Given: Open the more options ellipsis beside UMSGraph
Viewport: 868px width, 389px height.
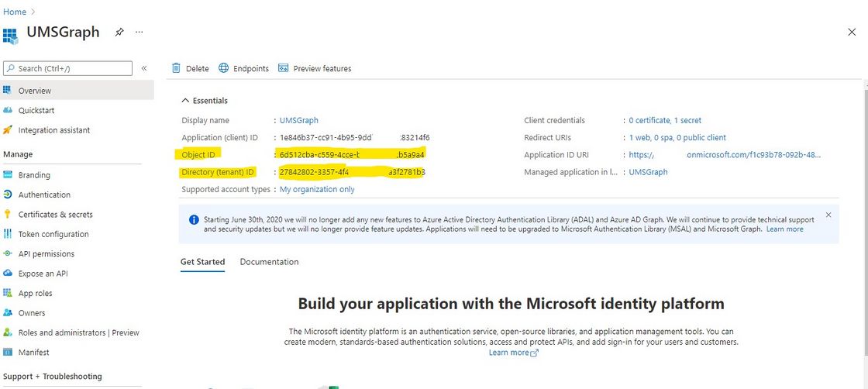Looking at the screenshot, I should coord(139,33).
